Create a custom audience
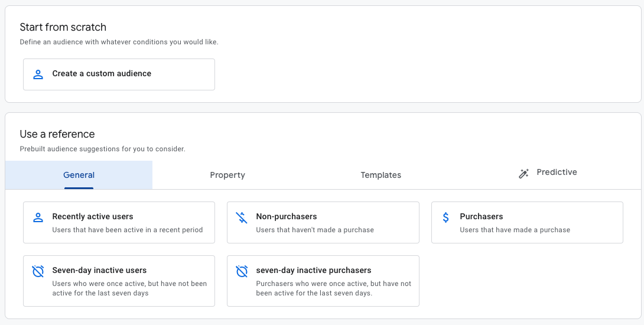Image resolution: width=644 pixels, height=325 pixels. tap(119, 74)
